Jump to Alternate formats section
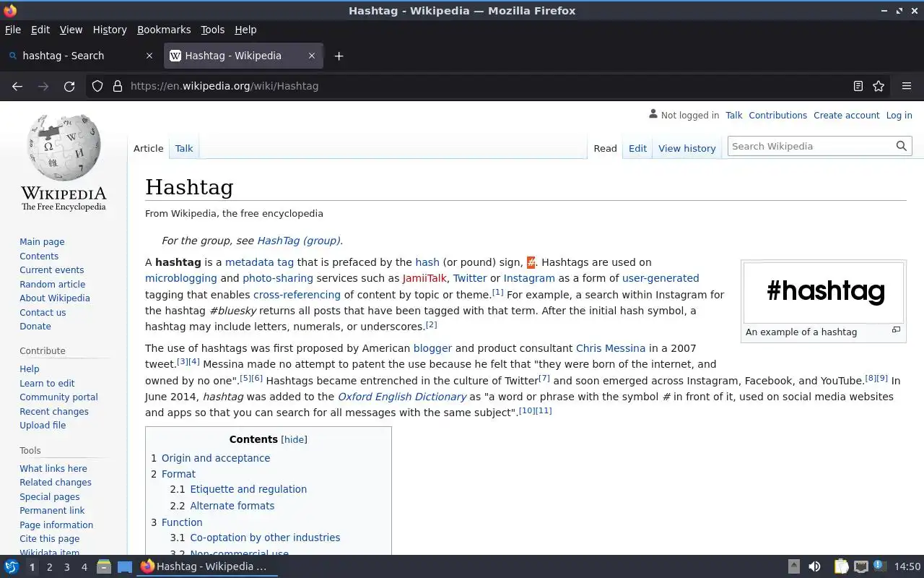924x578 pixels. [x=232, y=506]
